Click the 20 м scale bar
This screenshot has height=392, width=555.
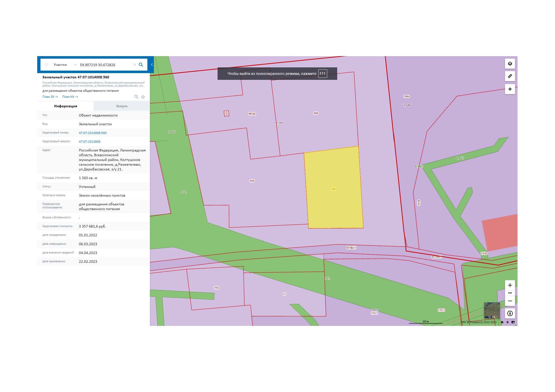click(x=425, y=322)
